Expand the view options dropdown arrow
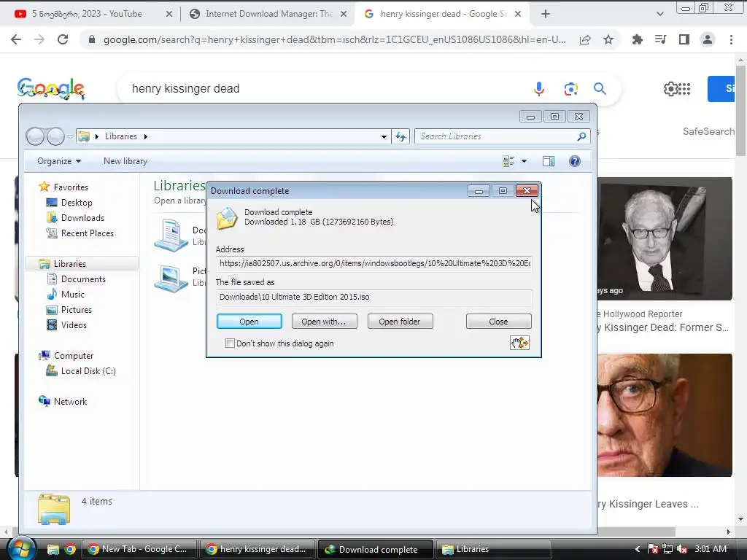Image resolution: width=747 pixels, height=560 pixels. tap(524, 161)
